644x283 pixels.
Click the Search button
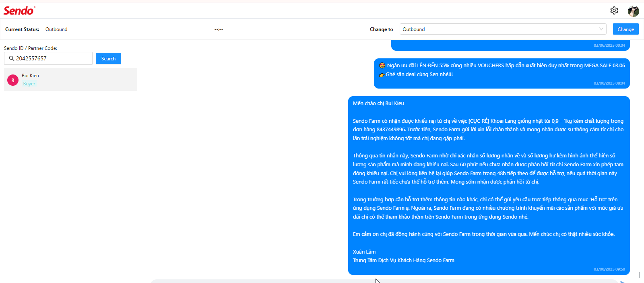tap(108, 58)
